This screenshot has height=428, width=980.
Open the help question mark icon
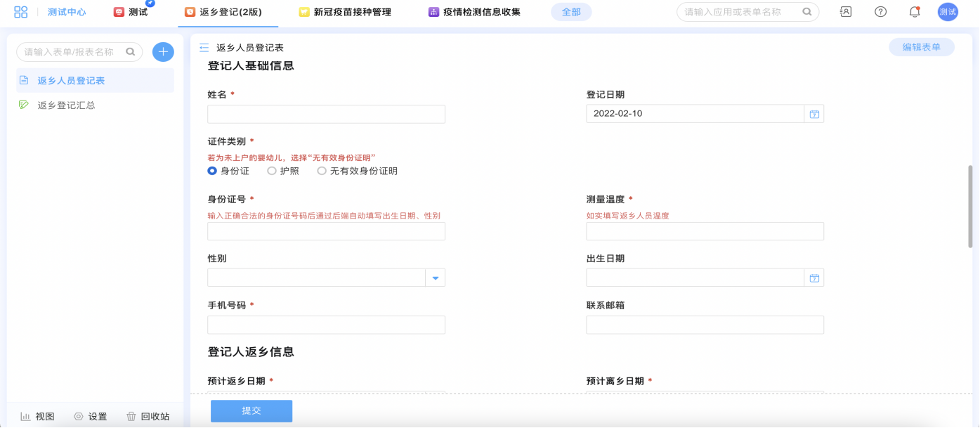pyautogui.click(x=880, y=12)
